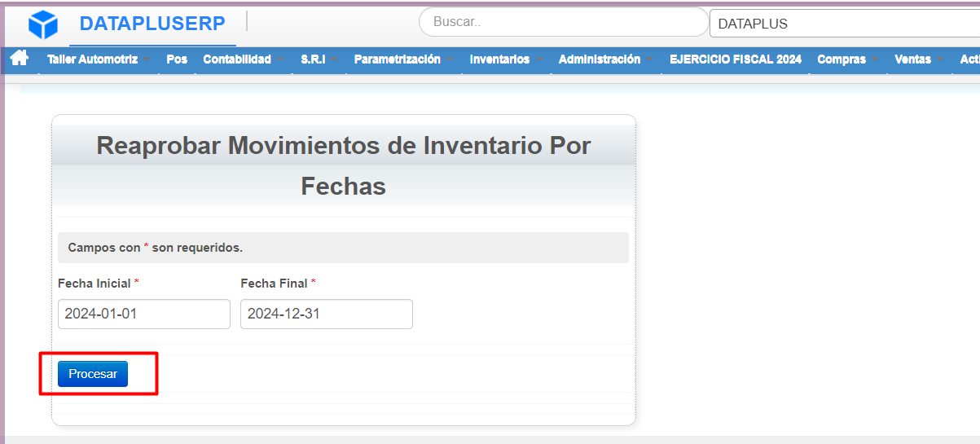
Task: Click the DATAPLUSERP cube logo
Action: (43, 24)
